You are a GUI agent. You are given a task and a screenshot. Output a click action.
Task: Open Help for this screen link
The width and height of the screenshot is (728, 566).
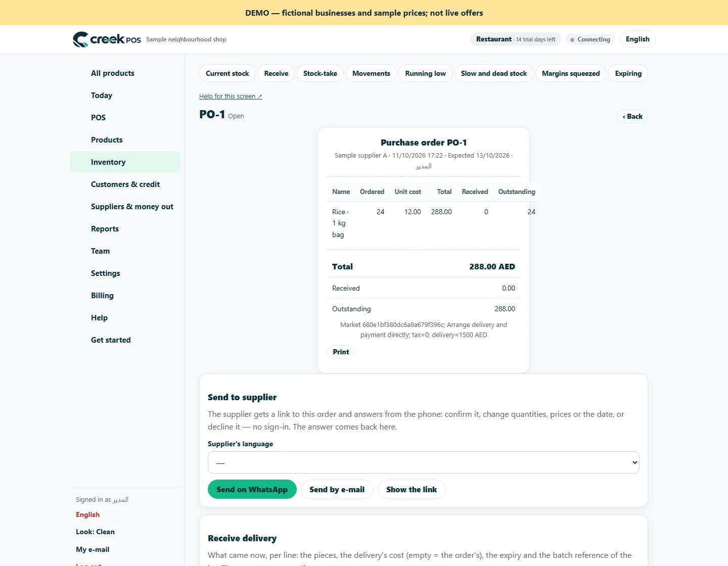tap(231, 97)
